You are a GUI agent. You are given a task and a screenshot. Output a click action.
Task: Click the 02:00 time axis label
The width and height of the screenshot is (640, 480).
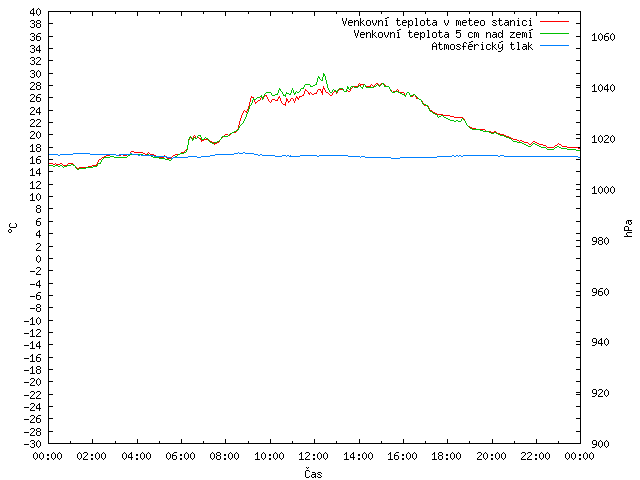click(x=91, y=456)
